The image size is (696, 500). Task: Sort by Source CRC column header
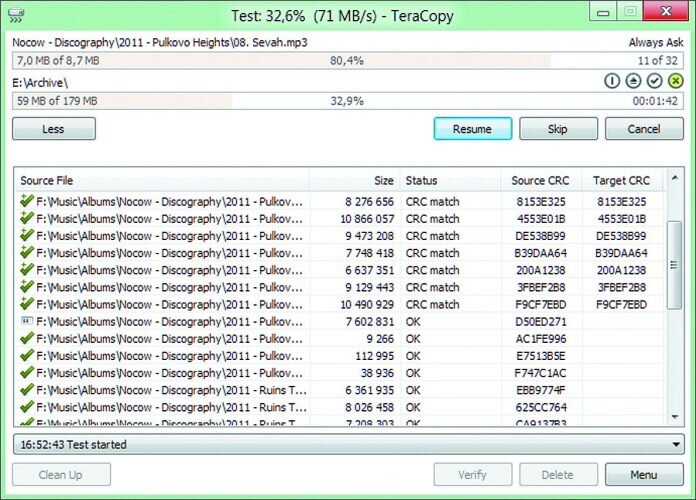(x=541, y=181)
